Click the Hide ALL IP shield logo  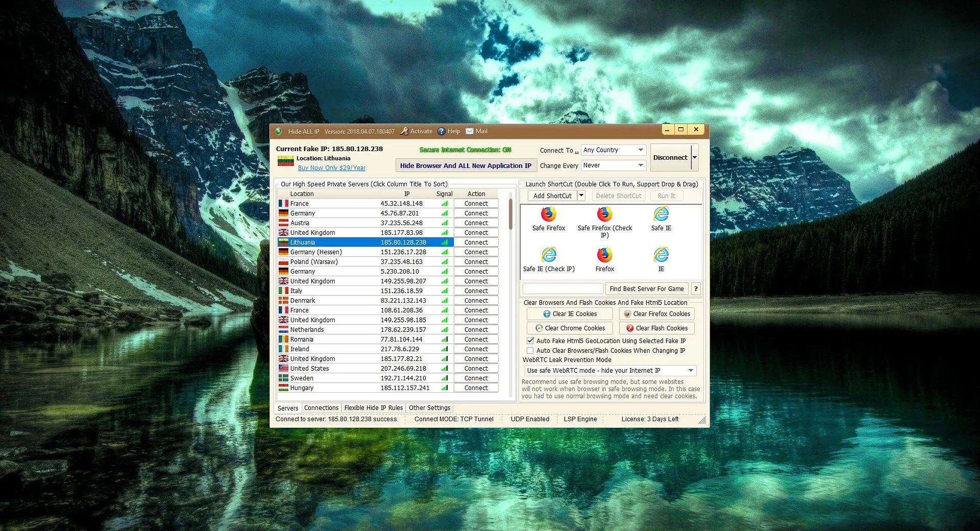coord(279,131)
